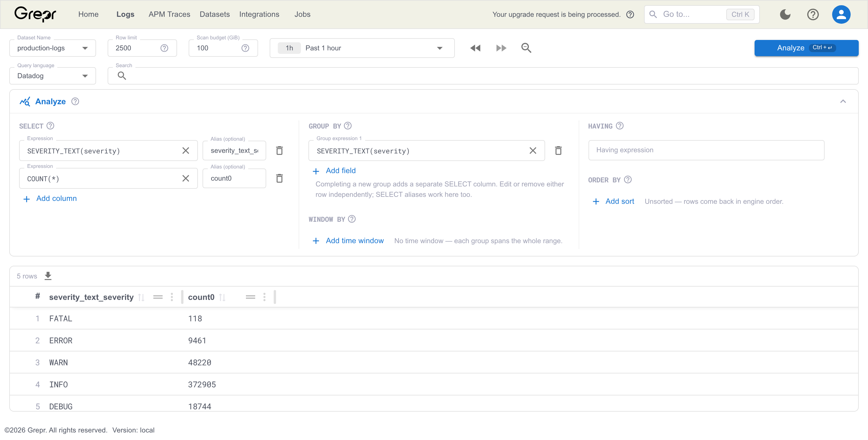Open APM Traces
The width and height of the screenshot is (868, 440).
pyautogui.click(x=170, y=14)
